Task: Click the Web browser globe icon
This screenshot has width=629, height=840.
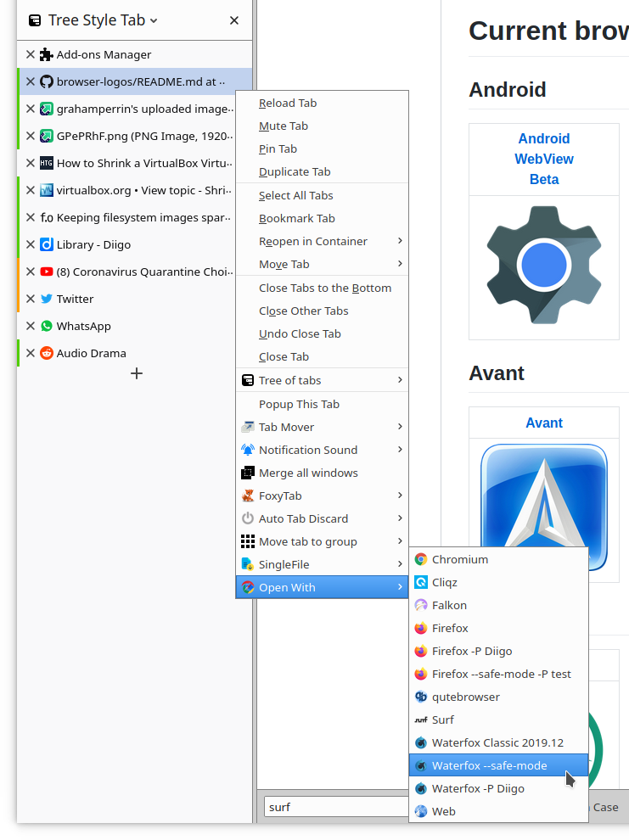Action: 421,812
